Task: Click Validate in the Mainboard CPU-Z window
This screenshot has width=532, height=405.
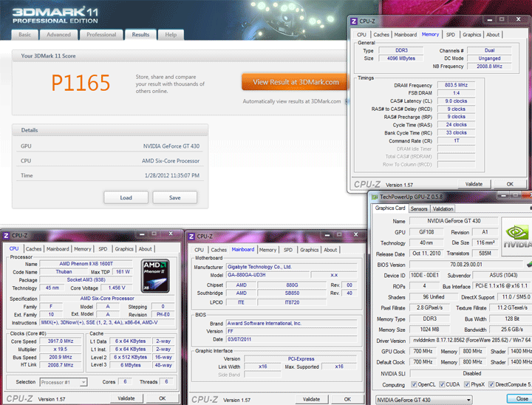Action: [311, 399]
